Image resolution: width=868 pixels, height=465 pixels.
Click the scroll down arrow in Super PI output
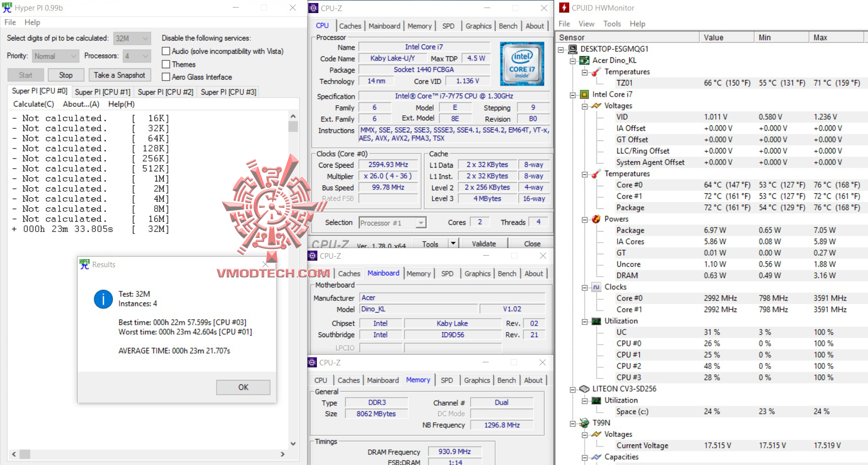tap(293, 443)
